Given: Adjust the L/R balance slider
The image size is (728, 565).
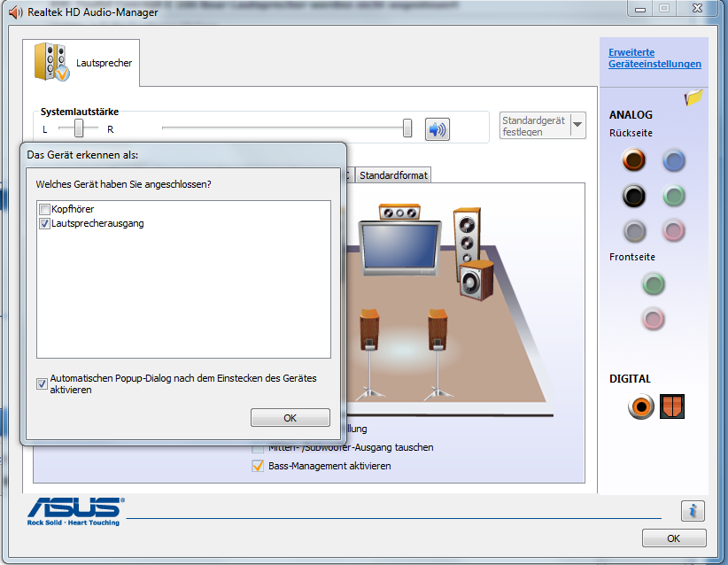Looking at the screenshot, I should coord(79,128).
